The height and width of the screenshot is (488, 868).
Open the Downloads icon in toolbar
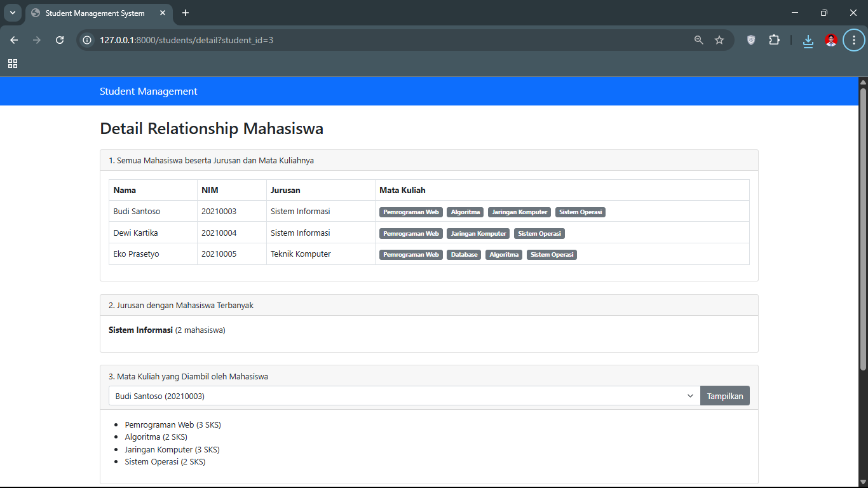click(x=808, y=41)
